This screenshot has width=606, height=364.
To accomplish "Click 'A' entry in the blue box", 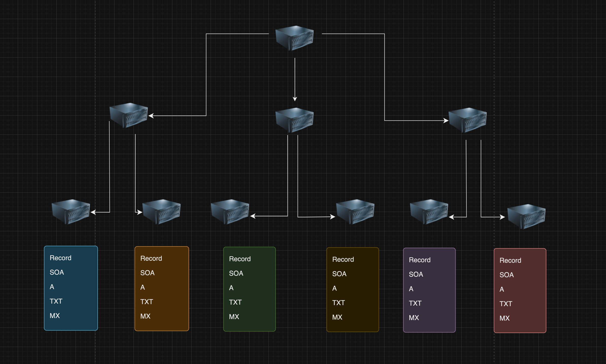I will point(52,287).
